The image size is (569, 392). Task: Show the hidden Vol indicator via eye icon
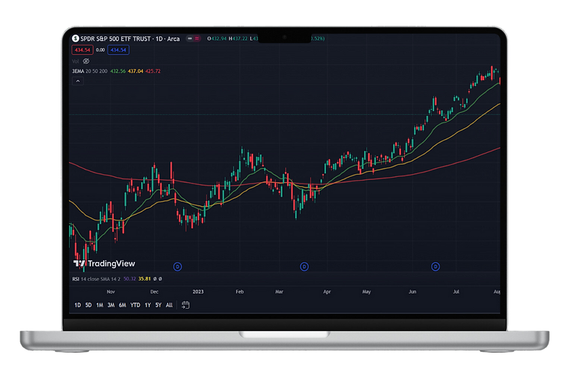point(86,61)
